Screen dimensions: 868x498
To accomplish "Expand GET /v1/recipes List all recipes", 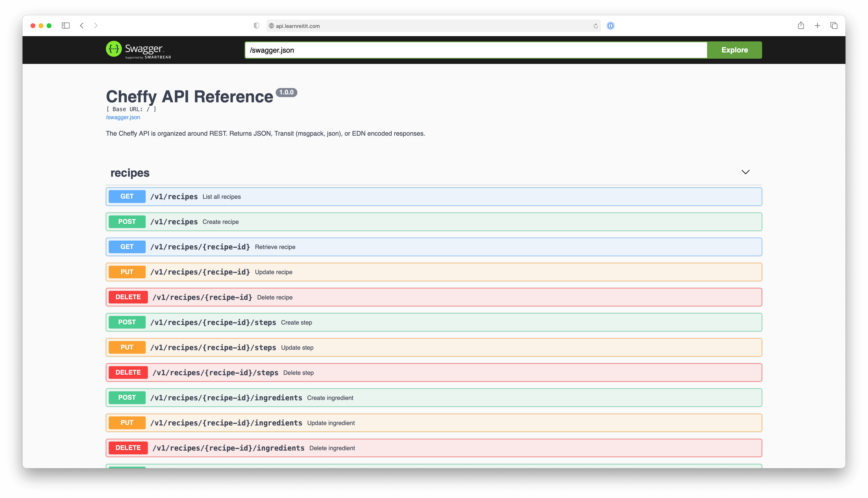I will [x=434, y=197].
